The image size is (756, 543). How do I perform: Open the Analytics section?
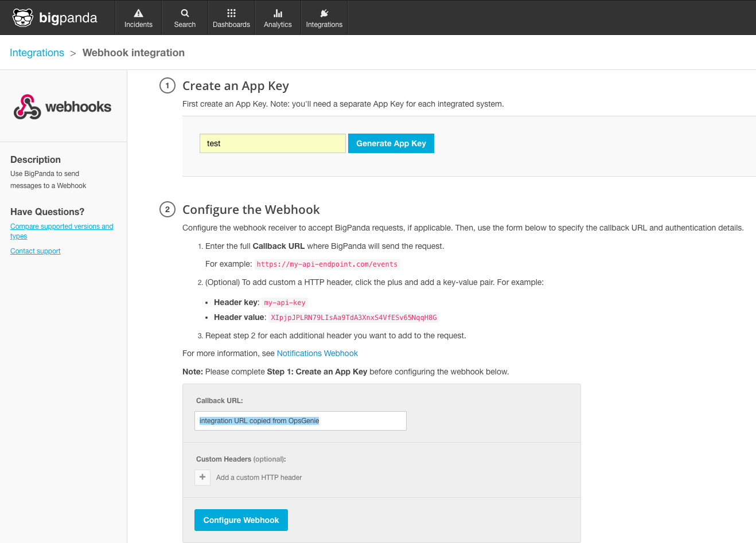pyautogui.click(x=278, y=18)
